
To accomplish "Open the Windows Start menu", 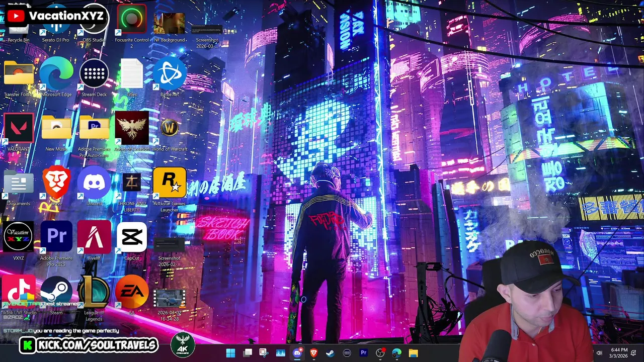I will pyautogui.click(x=230, y=353).
